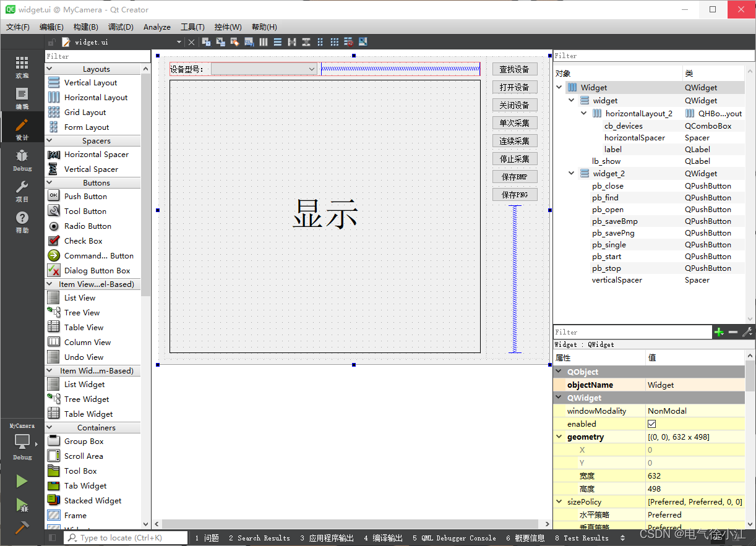Toggle the left sidebar icon in status bar

coord(53,538)
